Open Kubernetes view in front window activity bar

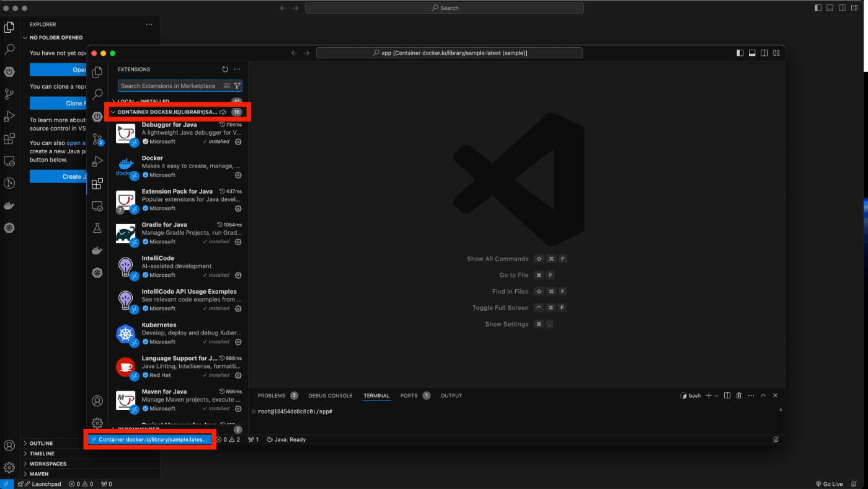point(97,272)
